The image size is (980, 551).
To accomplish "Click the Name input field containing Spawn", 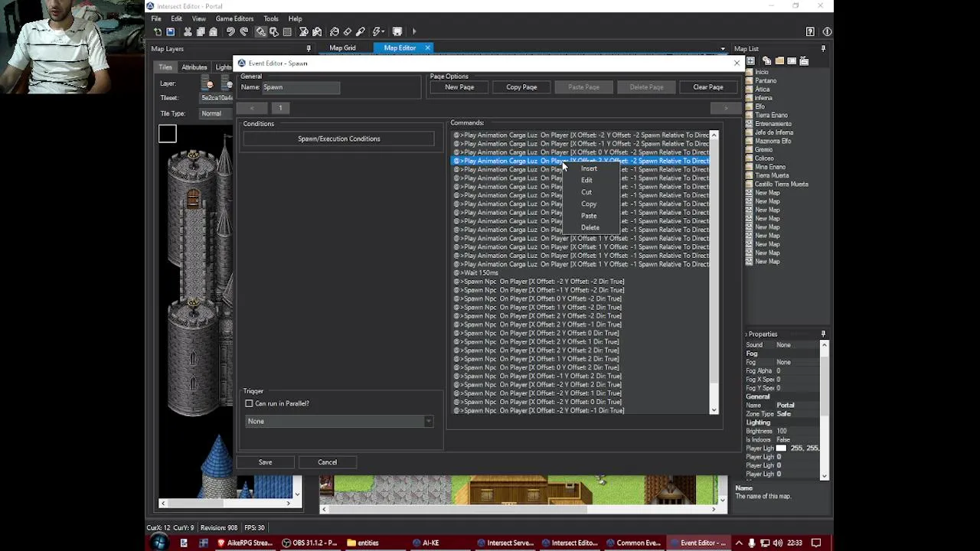I will click(x=301, y=87).
